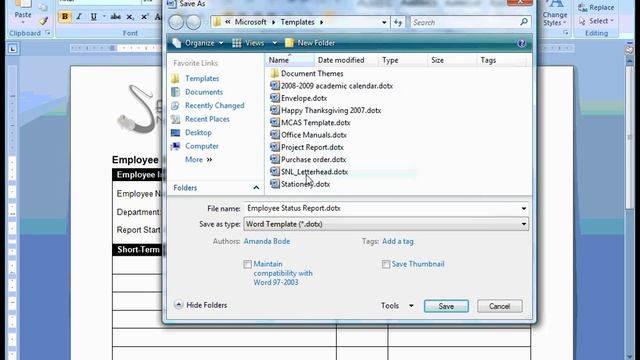Open Select dropdown in Editing group
The width and height of the screenshot is (640, 360).
pos(596,21)
